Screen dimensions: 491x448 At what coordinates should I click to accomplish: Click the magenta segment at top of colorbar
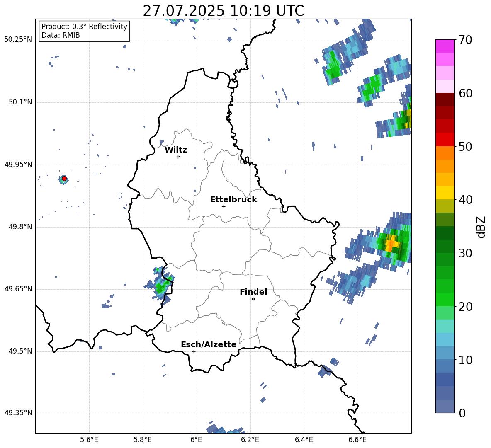click(x=445, y=46)
